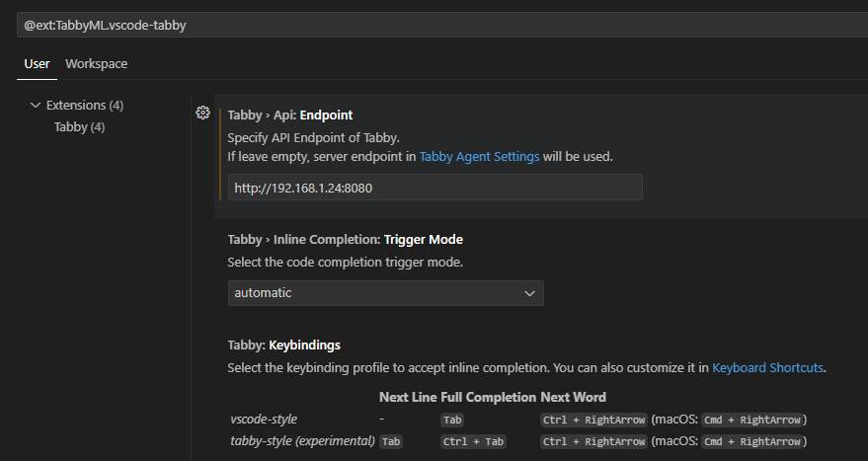Switch to the Workspace settings tab

[x=97, y=64]
